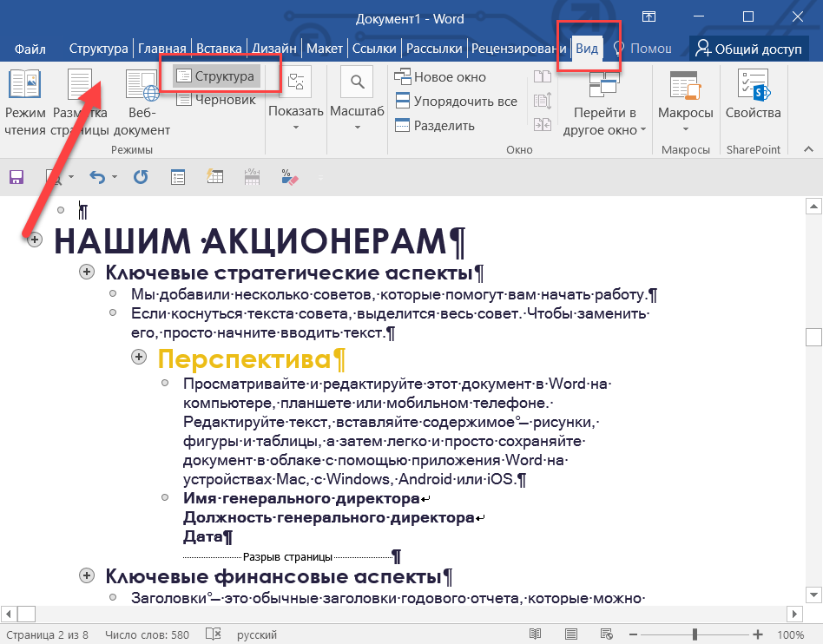Expand Ключевые стратегические аспекты plus symbol
The image size is (823, 644).
(x=87, y=272)
